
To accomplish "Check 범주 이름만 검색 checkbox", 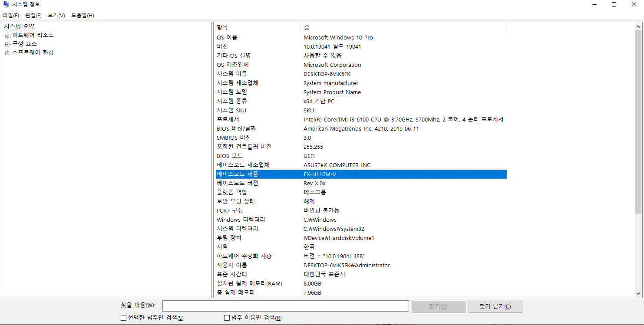I will [227, 318].
